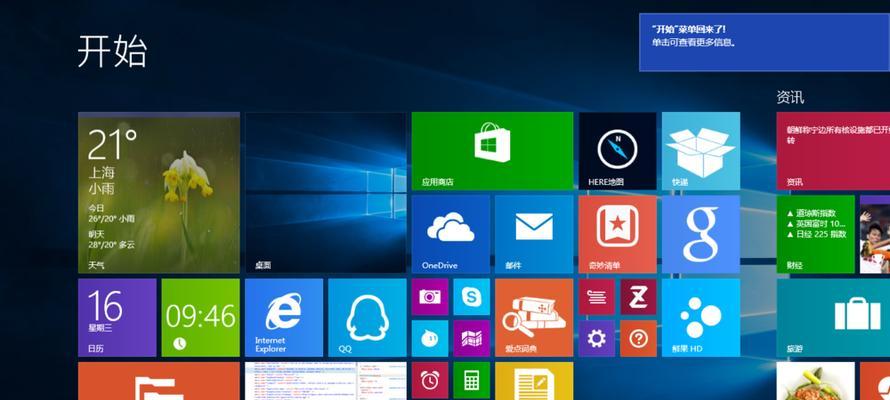Viewport: 890px width, 400px height.
Task: Click the forecast text 今日 26°/20° 小雨
Action: (111, 213)
